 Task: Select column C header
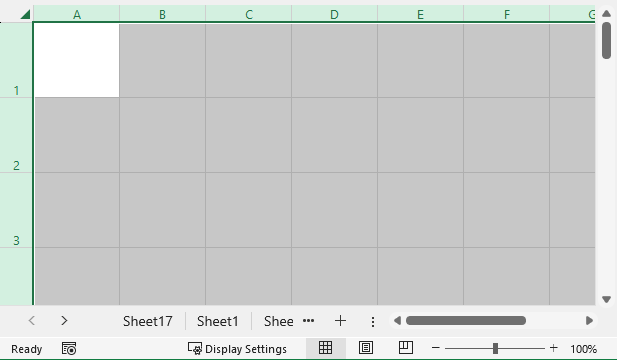click(248, 15)
